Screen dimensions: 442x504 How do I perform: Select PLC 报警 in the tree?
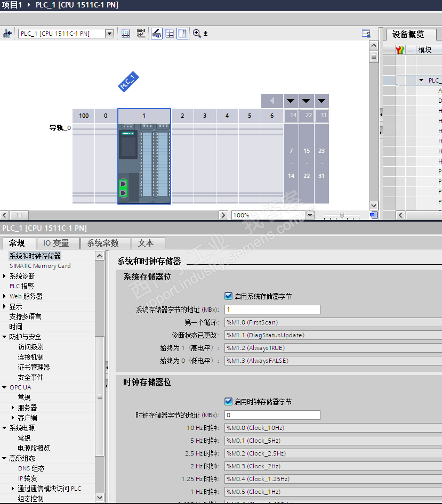point(21,286)
